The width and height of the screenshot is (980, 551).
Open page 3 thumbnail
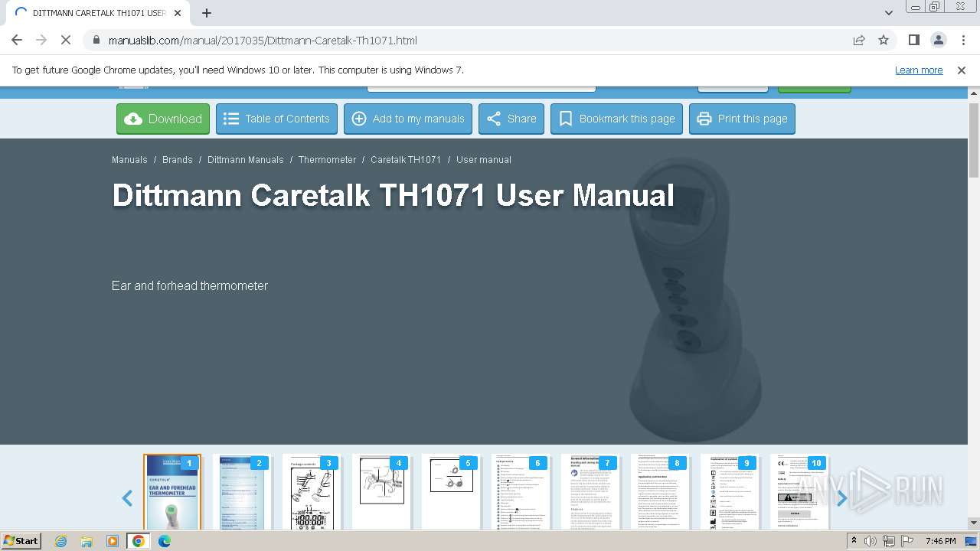point(312,492)
